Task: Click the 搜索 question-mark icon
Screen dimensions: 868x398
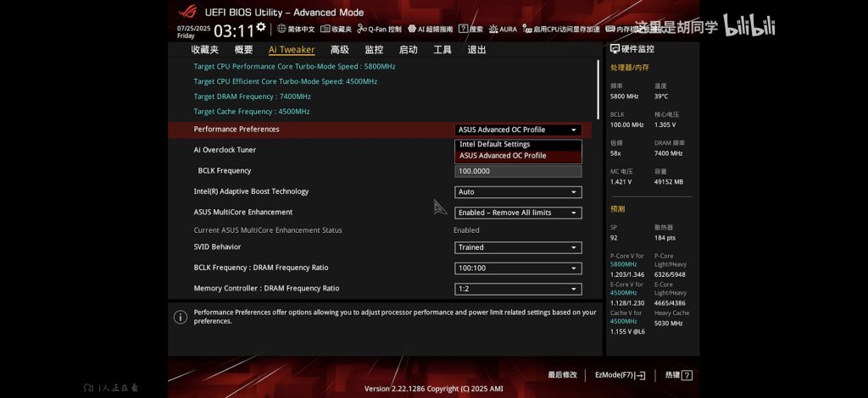Action: coord(464,29)
